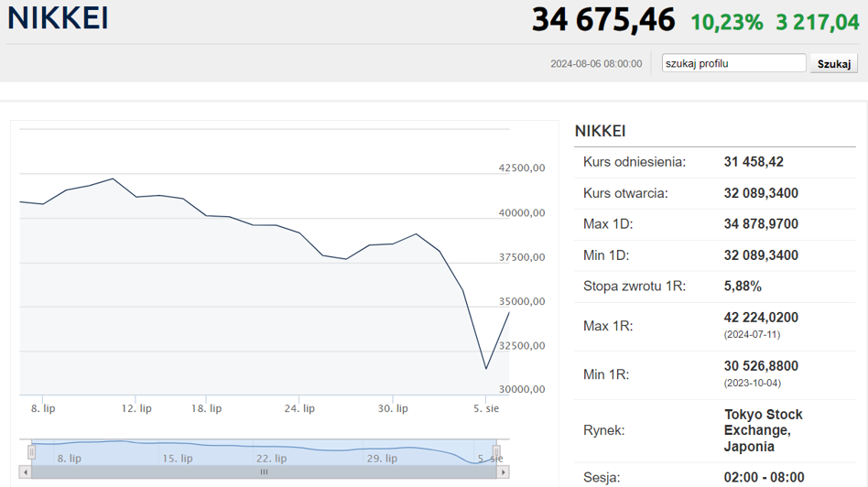Click the right range handle of navigator
Image resolution: width=868 pixels, height=487 pixels.
click(x=497, y=452)
